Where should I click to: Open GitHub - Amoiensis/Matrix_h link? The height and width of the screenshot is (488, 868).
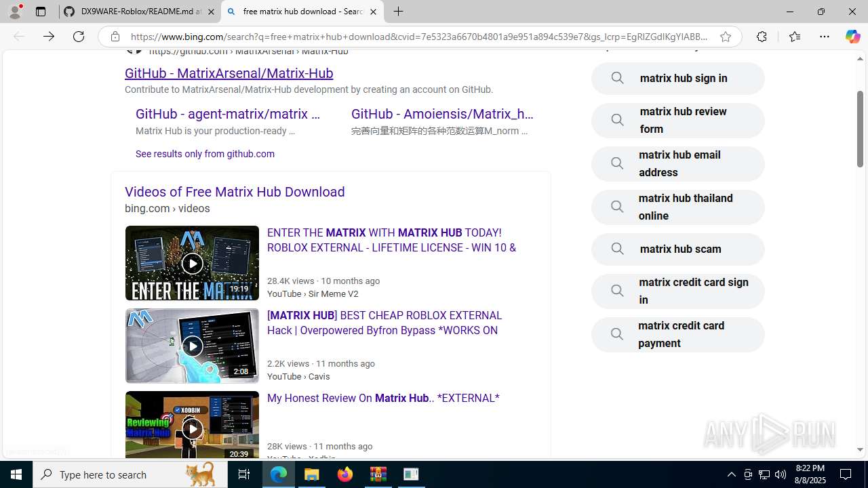click(x=442, y=114)
